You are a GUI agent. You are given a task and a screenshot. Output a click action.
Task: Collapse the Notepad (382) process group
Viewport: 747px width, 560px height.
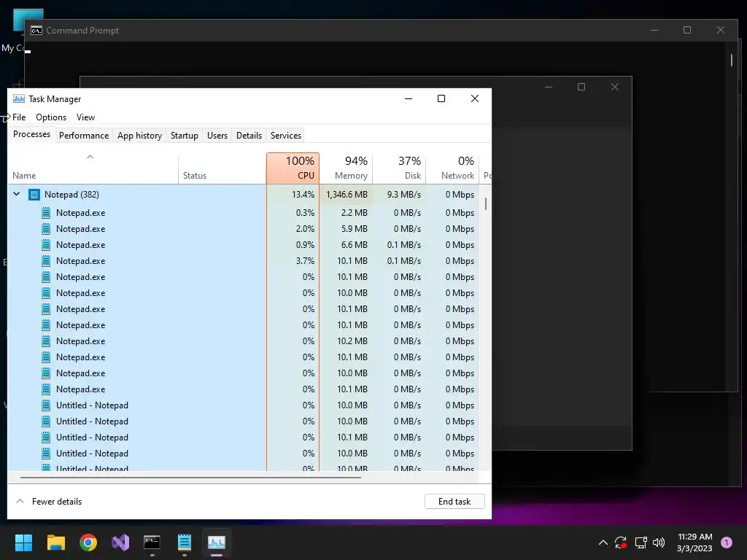(x=17, y=194)
